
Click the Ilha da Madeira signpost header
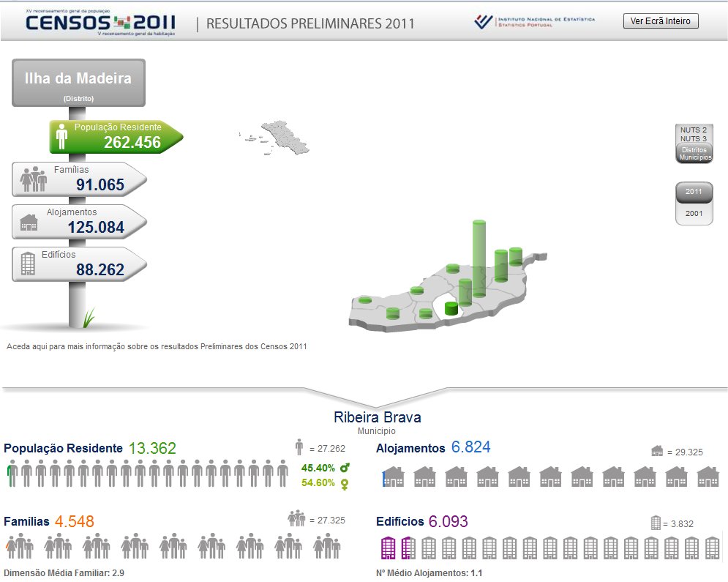tap(78, 82)
